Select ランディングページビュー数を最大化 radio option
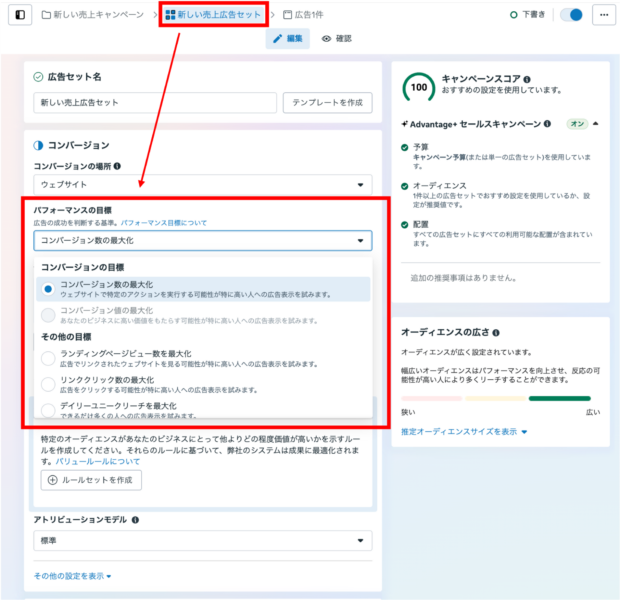This screenshot has width=620, height=600. 48,356
